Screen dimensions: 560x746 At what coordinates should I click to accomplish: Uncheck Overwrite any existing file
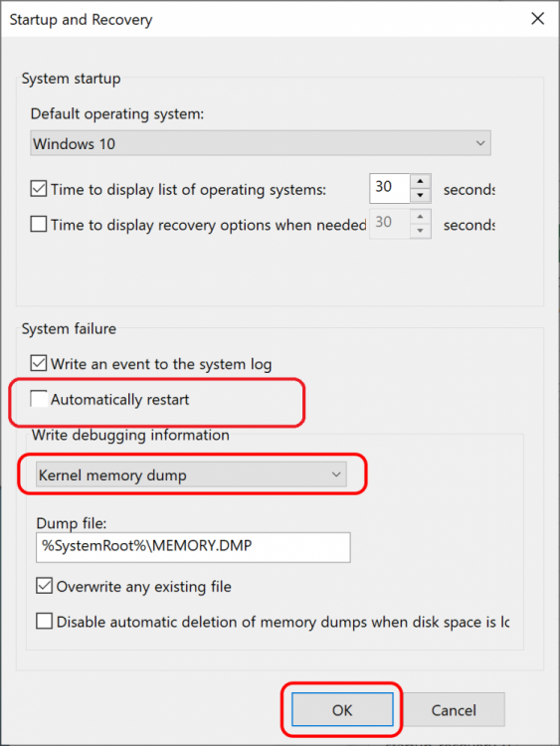click(x=44, y=586)
